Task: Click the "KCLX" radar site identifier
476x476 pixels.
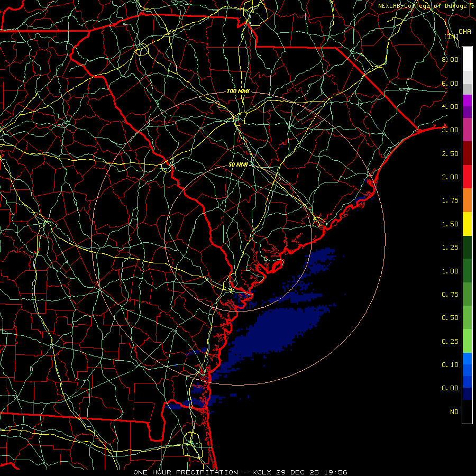Action: pyautogui.click(x=262, y=472)
